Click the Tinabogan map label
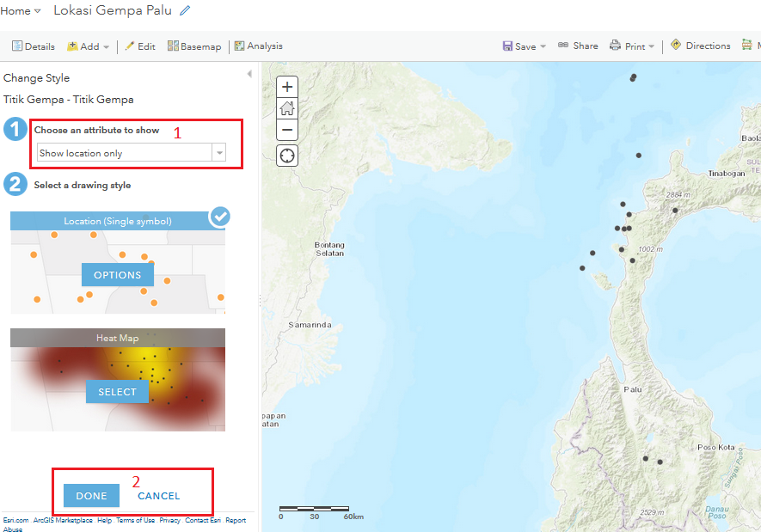The height and width of the screenshot is (532, 761). (727, 173)
